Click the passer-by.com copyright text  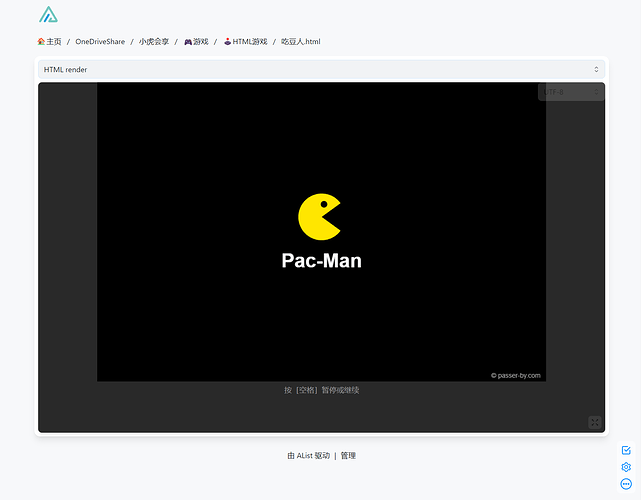coord(515,376)
